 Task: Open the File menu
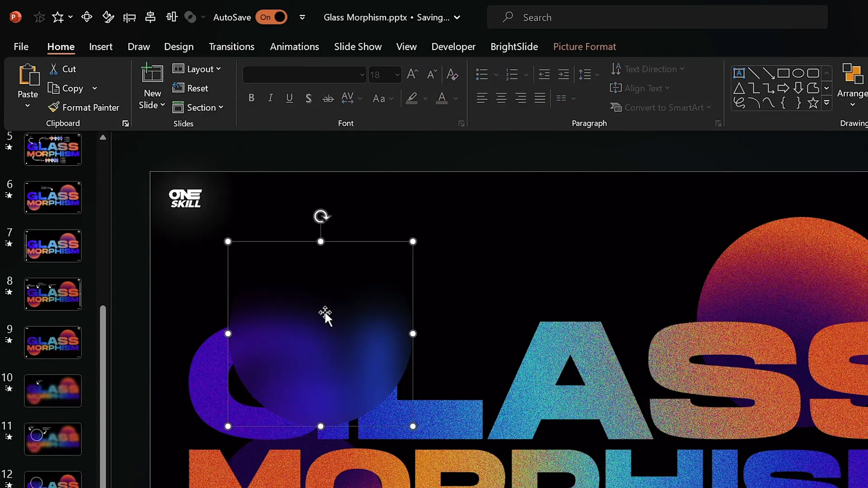(x=21, y=47)
